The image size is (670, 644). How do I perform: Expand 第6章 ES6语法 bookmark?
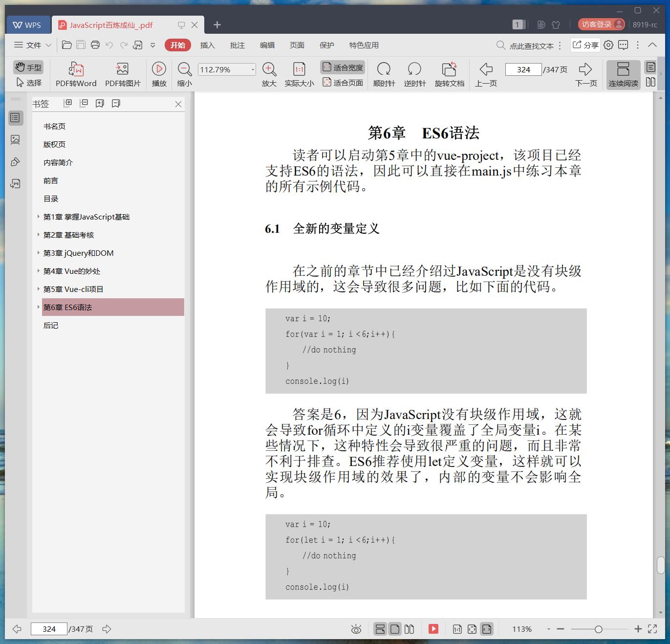pyautogui.click(x=38, y=307)
